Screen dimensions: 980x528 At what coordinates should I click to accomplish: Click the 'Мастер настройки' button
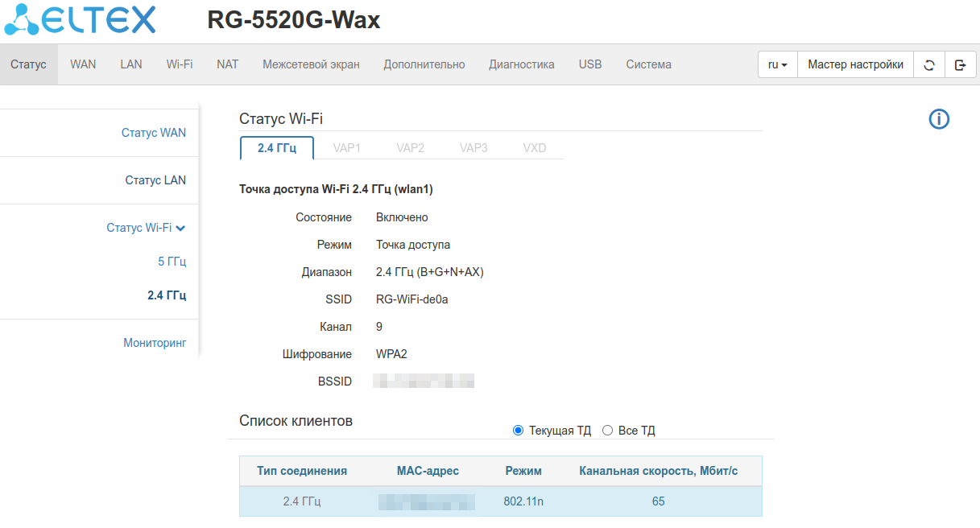(x=855, y=65)
